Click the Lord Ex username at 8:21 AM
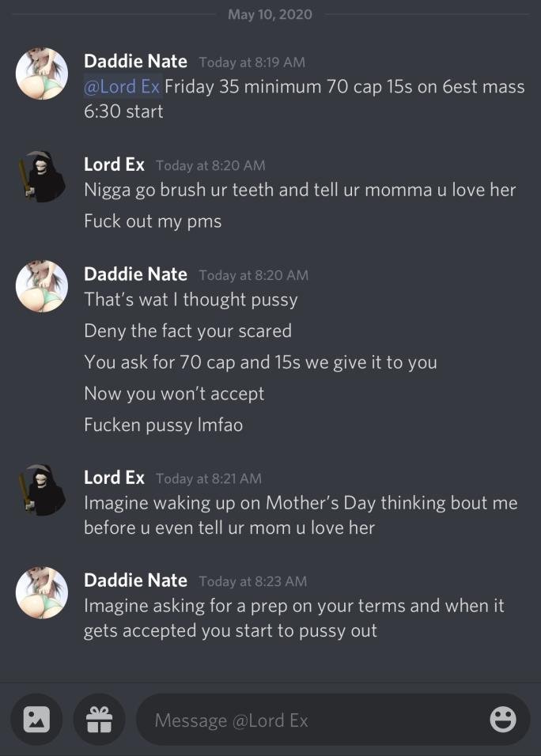541x756 pixels. (x=114, y=478)
